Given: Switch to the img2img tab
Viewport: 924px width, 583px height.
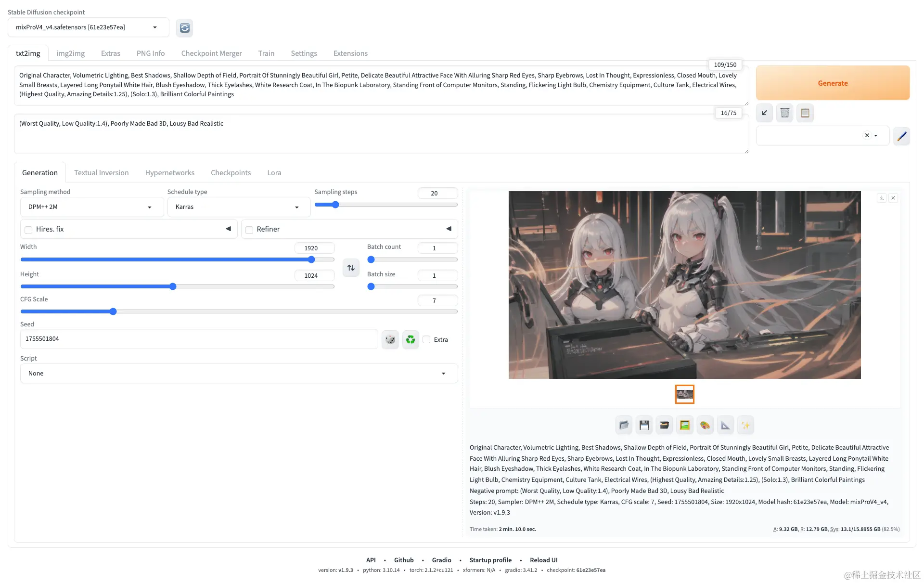Looking at the screenshot, I should point(70,53).
